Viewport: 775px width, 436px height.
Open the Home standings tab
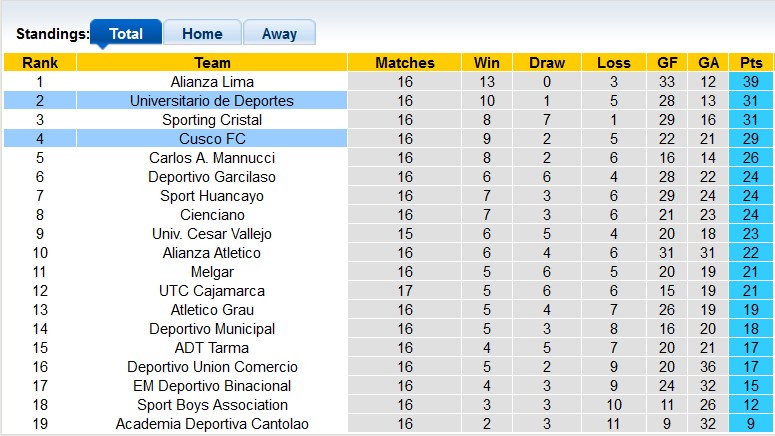[x=202, y=33]
